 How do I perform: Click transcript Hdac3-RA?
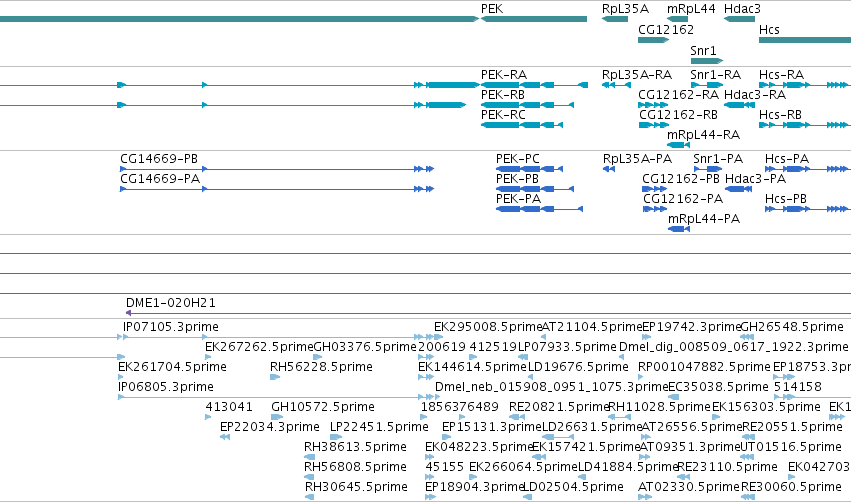point(739,105)
